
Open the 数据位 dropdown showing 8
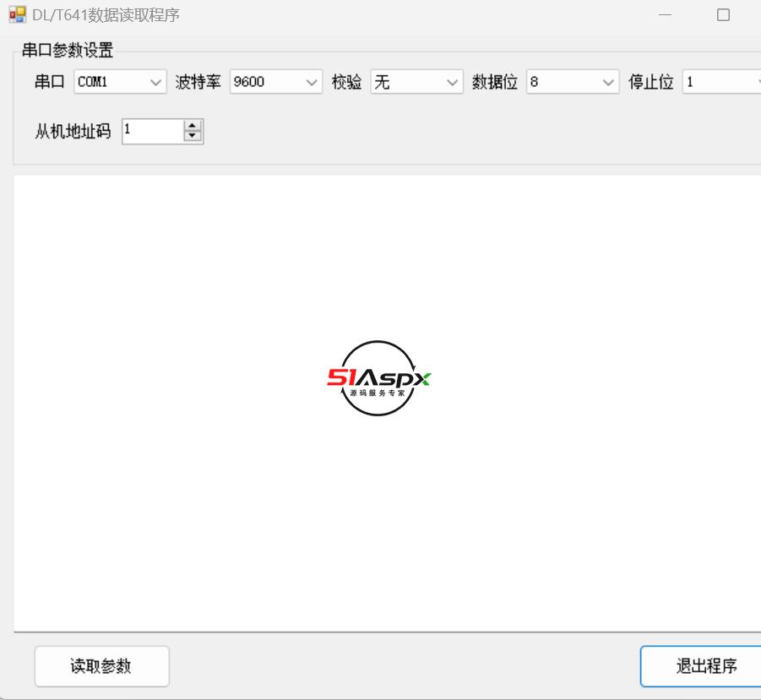click(573, 82)
